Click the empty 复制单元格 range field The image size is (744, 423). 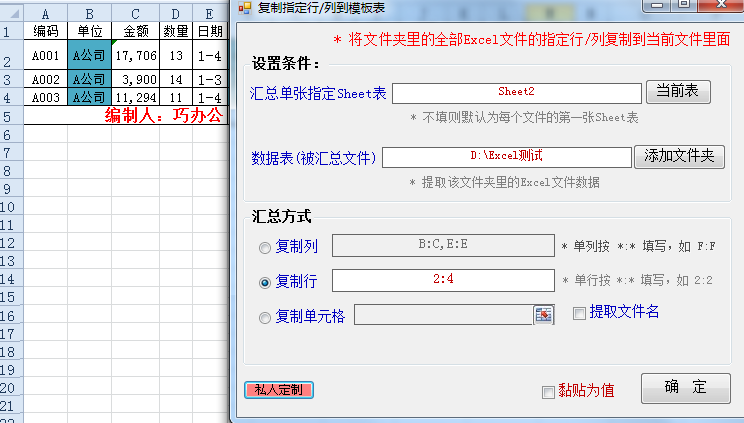pyautogui.click(x=444, y=315)
